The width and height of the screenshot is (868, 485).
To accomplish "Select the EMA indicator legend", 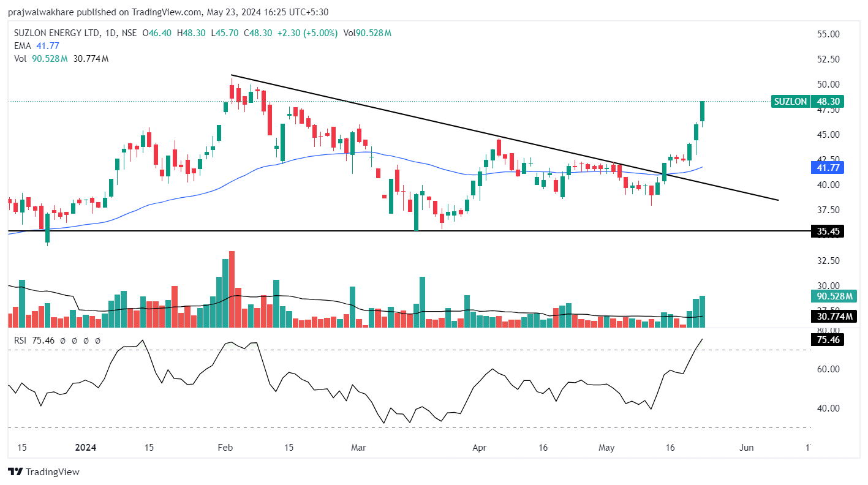I will tap(36, 46).
